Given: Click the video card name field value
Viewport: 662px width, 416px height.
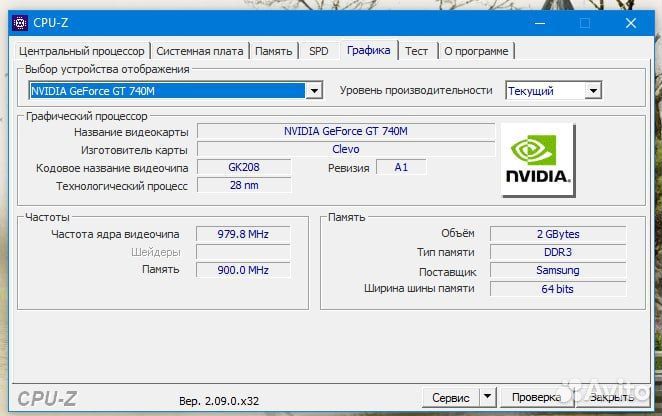Looking at the screenshot, I should (346, 131).
